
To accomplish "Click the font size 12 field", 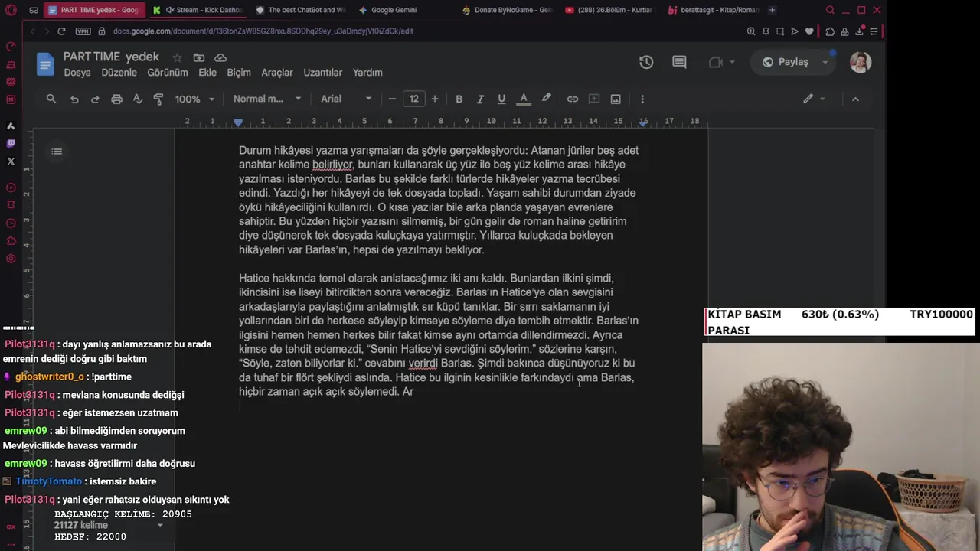I will [413, 99].
